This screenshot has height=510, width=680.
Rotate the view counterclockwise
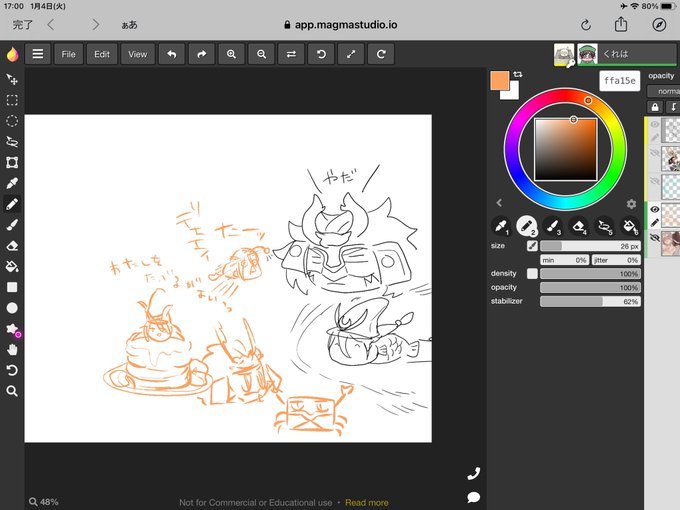point(321,54)
